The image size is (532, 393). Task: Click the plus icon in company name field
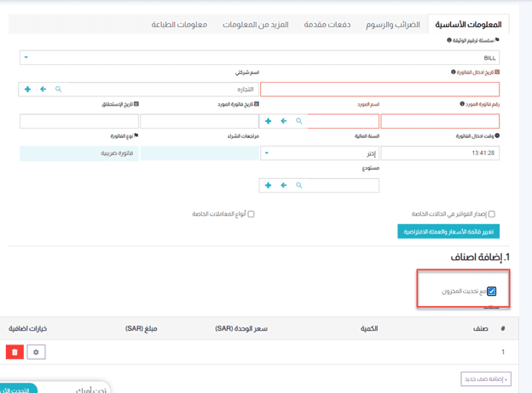click(28, 89)
